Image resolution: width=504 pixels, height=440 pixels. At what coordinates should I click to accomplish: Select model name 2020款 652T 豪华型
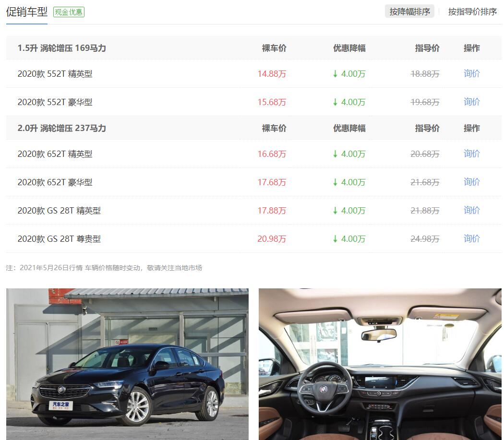pos(55,182)
